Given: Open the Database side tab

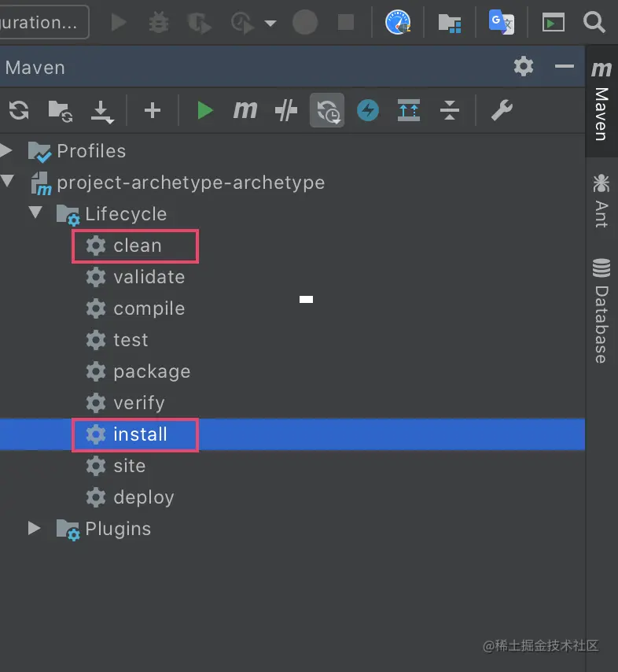Looking at the screenshot, I should tap(601, 311).
